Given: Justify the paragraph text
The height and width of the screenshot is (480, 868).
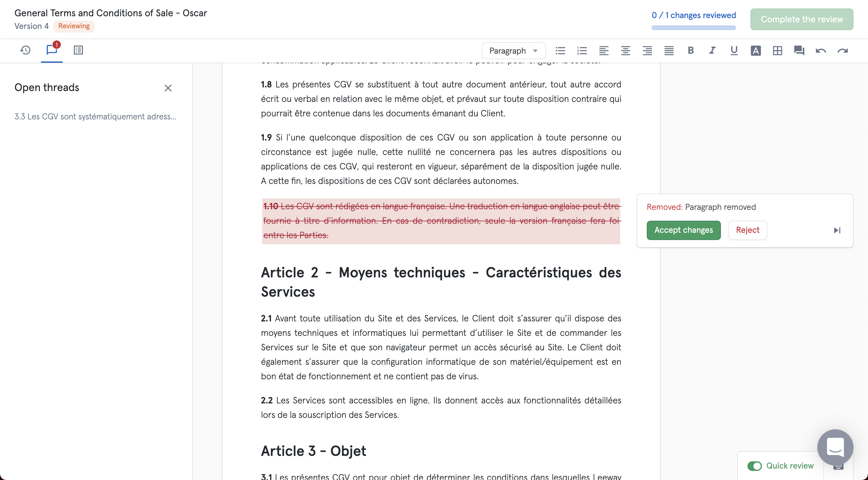Looking at the screenshot, I should point(669,51).
